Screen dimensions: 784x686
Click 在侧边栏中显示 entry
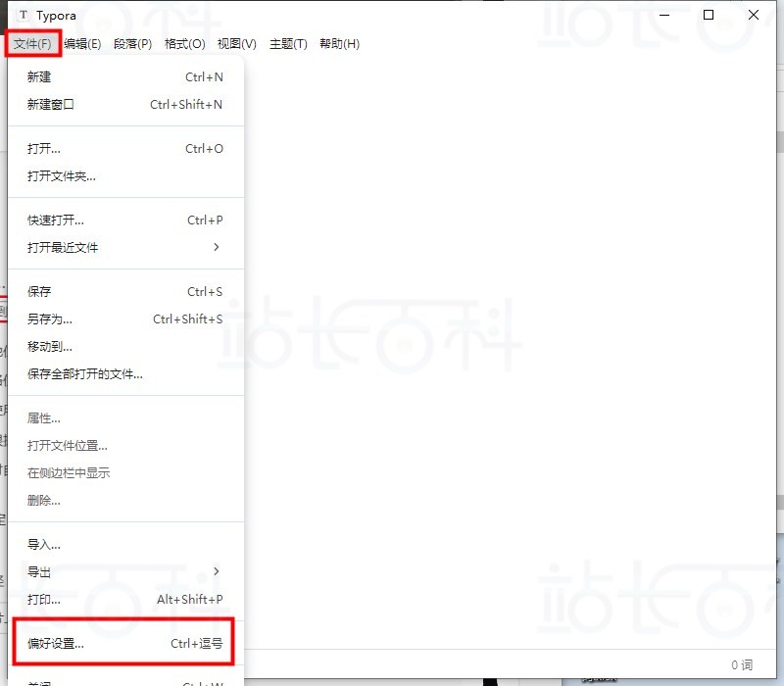[125, 473]
